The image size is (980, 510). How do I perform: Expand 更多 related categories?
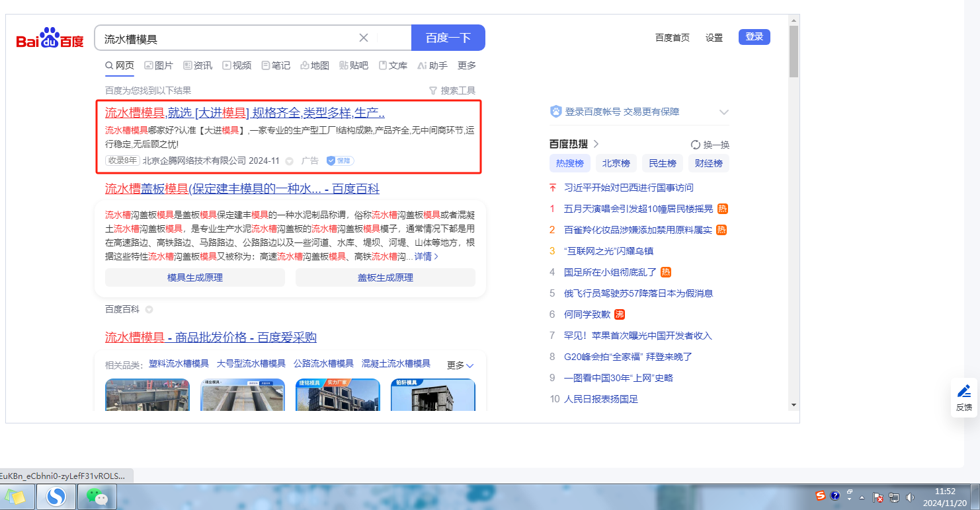click(x=460, y=365)
